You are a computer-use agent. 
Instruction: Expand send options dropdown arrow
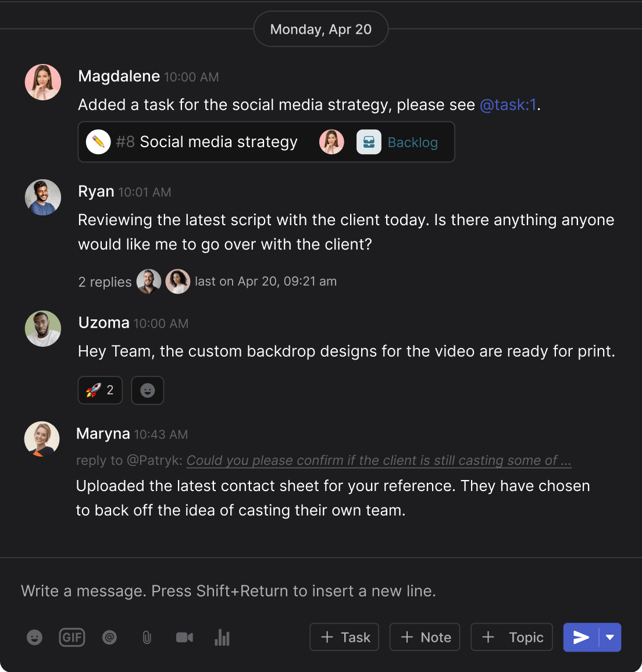(x=610, y=638)
